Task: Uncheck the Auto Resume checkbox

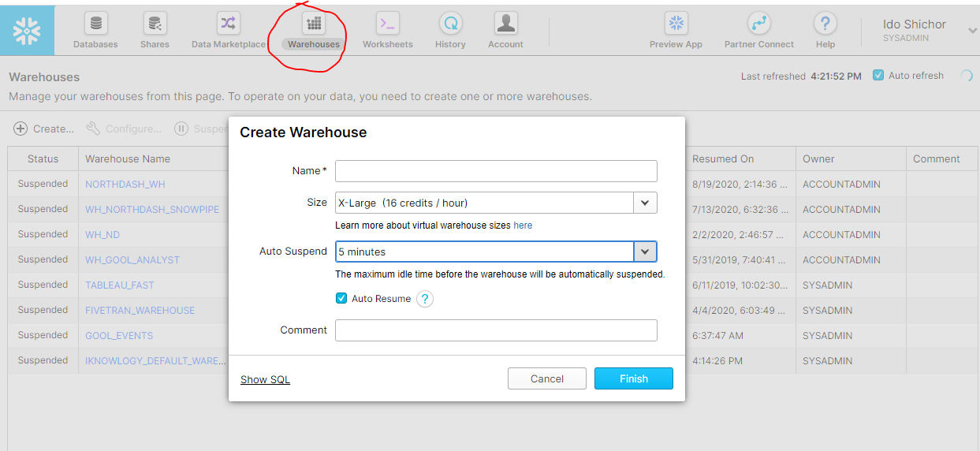Action: [341, 299]
